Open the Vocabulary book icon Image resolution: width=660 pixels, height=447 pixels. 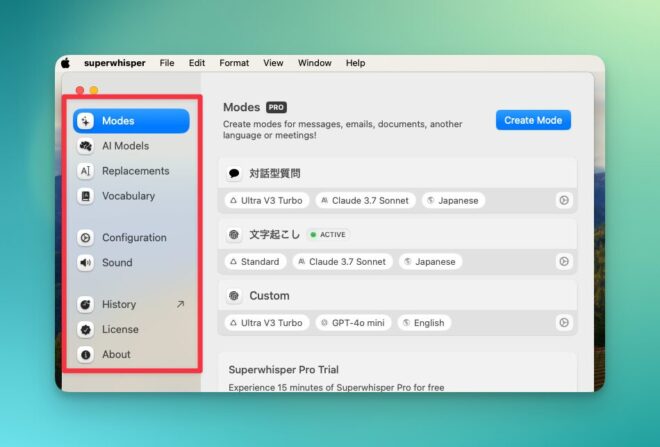click(x=86, y=196)
